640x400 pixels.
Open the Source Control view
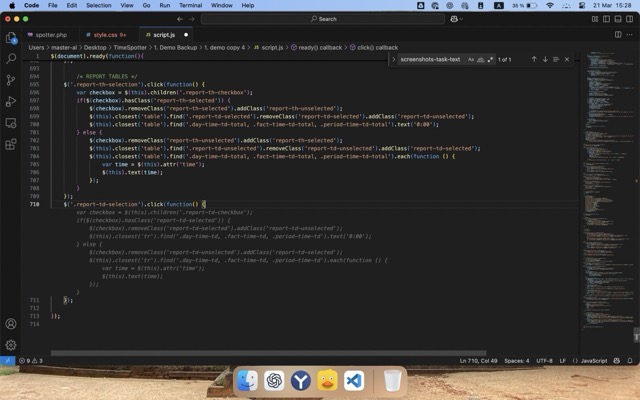[x=11, y=80]
